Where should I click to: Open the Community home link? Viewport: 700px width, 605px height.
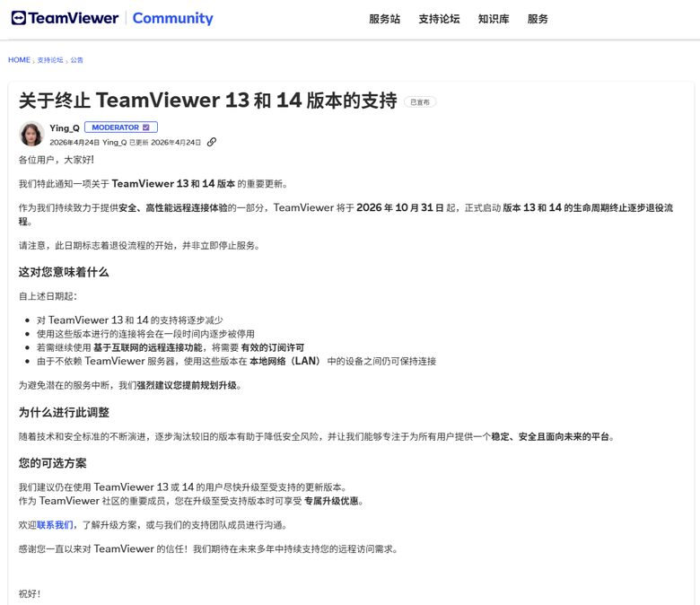coord(173,18)
